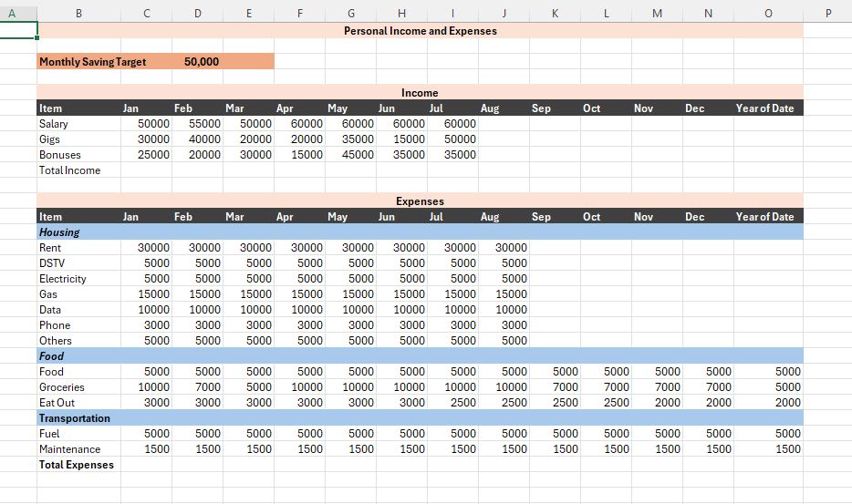Image resolution: width=852 pixels, height=504 pixels.
Task: Click Groceries' Dec value 7000
Action: [718, 387]
